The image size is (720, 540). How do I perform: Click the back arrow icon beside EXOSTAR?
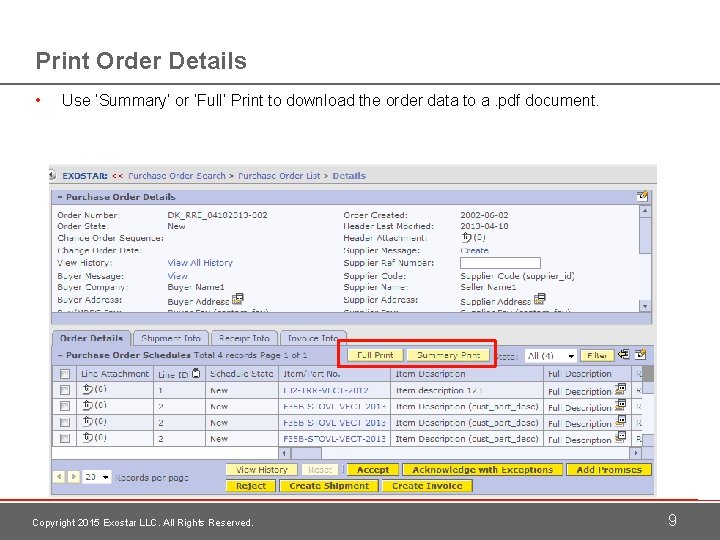[x=52, y=175]
